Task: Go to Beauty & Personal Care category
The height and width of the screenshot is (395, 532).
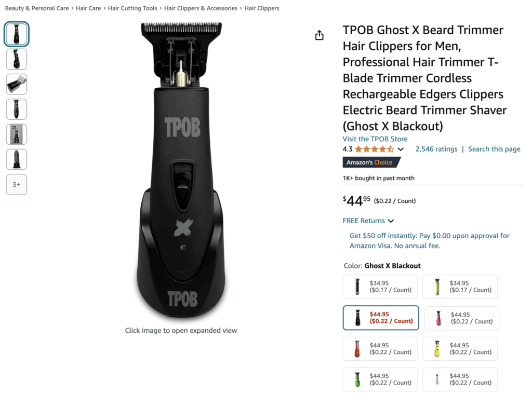Action: (37, 8)
